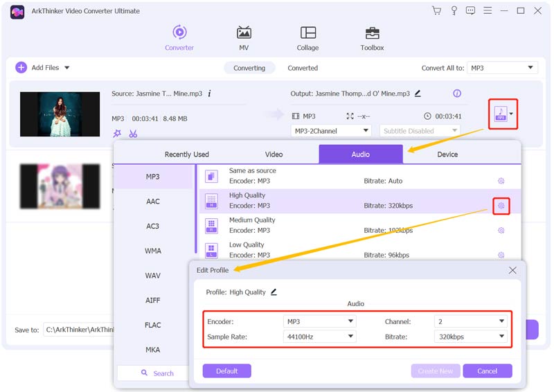Screen dimensions: 554x392
Task: Open the Channel dropdown
Action: click(x=470, y=321)
